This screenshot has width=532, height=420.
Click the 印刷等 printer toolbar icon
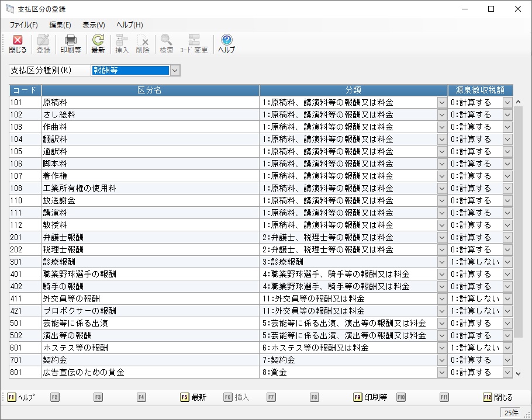70,44
